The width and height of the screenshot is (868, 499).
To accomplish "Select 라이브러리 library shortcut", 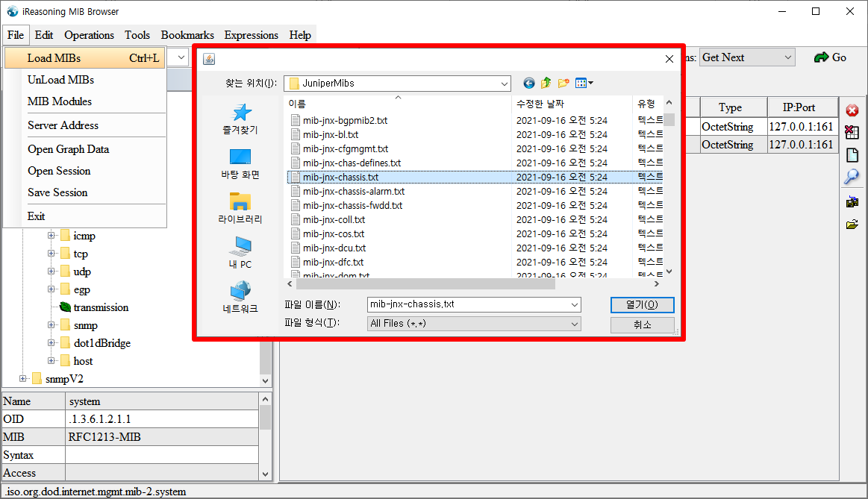I will [x=240, y=208].
